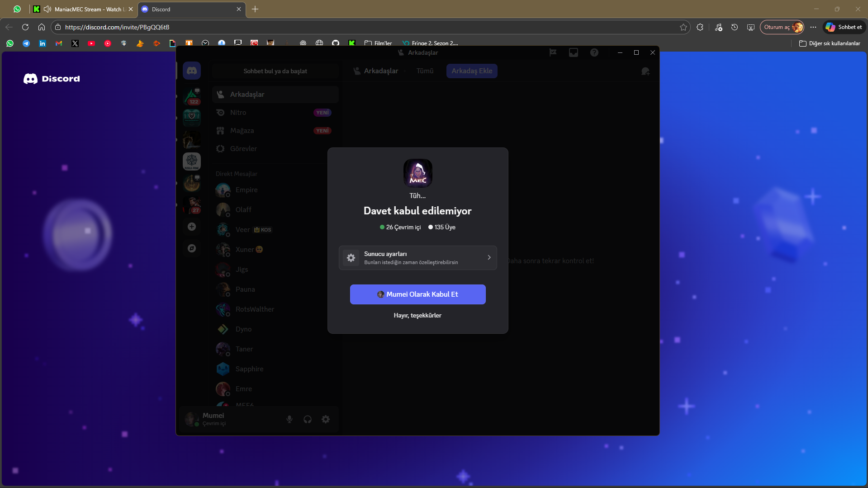Open Görevler in the sidebar
This screenshot has width=868, height=488.
[x=275, y=149]
